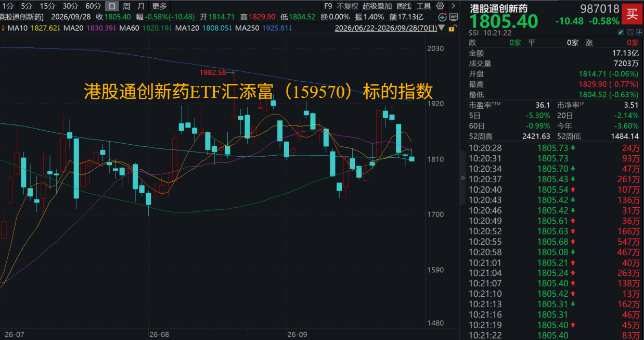Viewport: 644px width, 340px height.
Task: Open the 画线 drawing tools
Action: click(x=404, y=6)
